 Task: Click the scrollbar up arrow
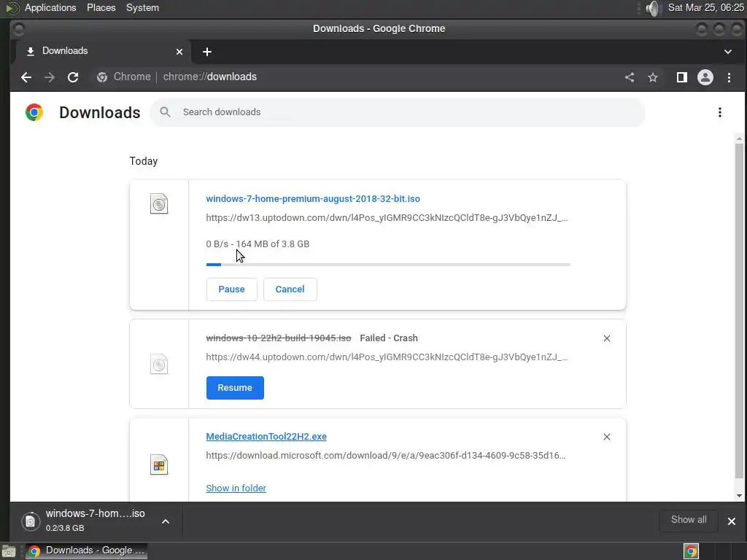[739, 139]
